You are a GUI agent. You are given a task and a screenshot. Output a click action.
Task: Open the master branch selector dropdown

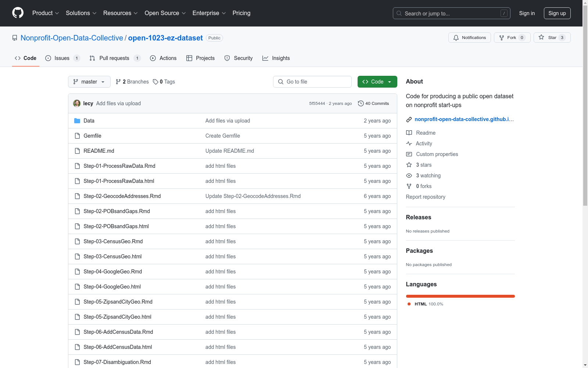89,82
